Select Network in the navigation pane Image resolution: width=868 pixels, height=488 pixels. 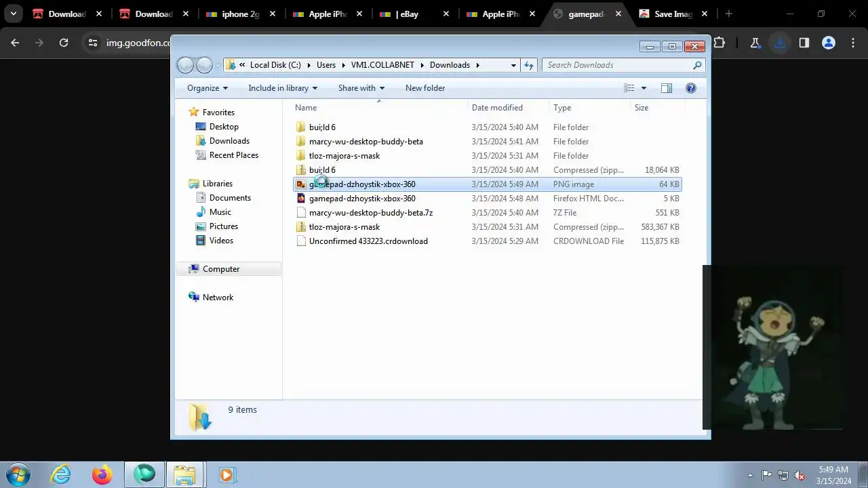point(218,298)
